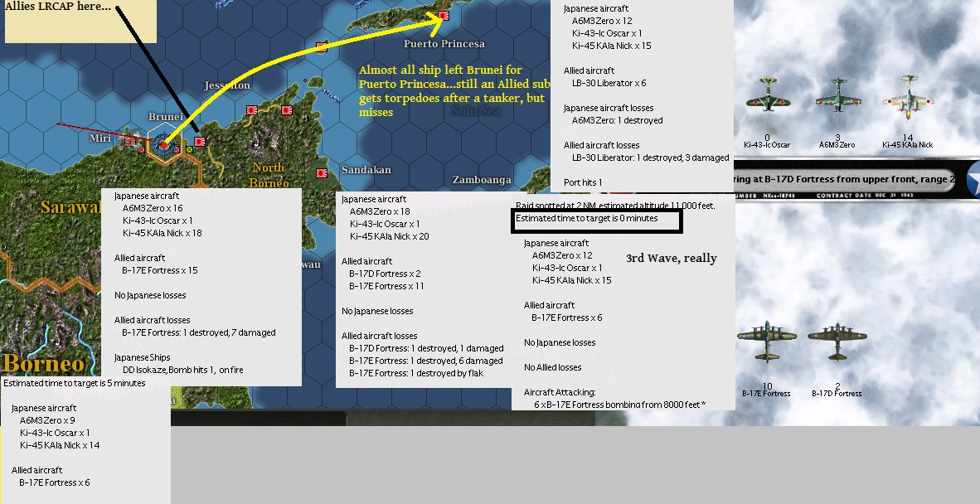Select the Japanese base flag at Puerto Princesa
Viewport: 980px width, 504px height.
(444, 16)
